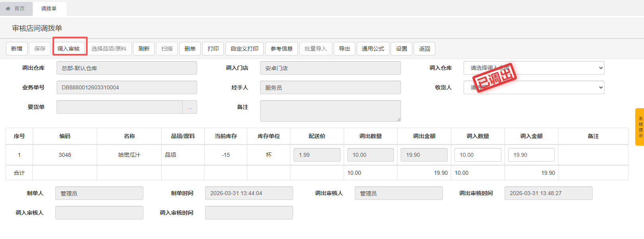
Task: Click the 新增 button
Action: [x=17, y=49]
